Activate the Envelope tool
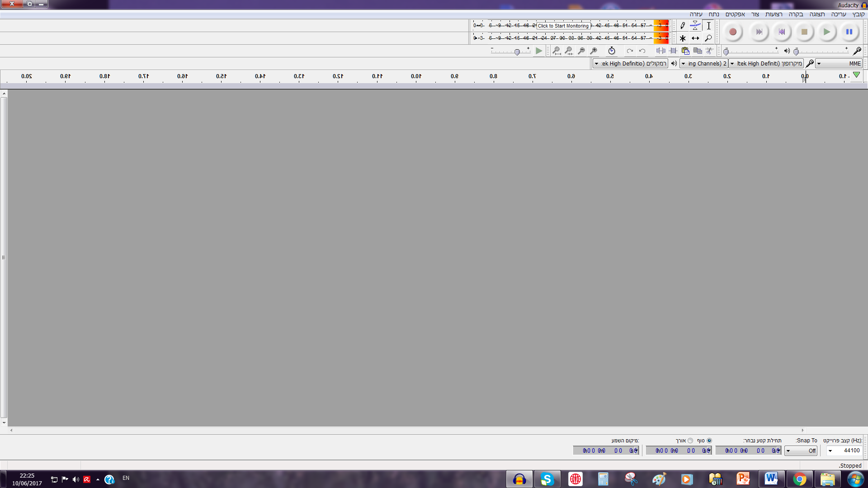This screenshot has width=868, height=488. point(695,26)
